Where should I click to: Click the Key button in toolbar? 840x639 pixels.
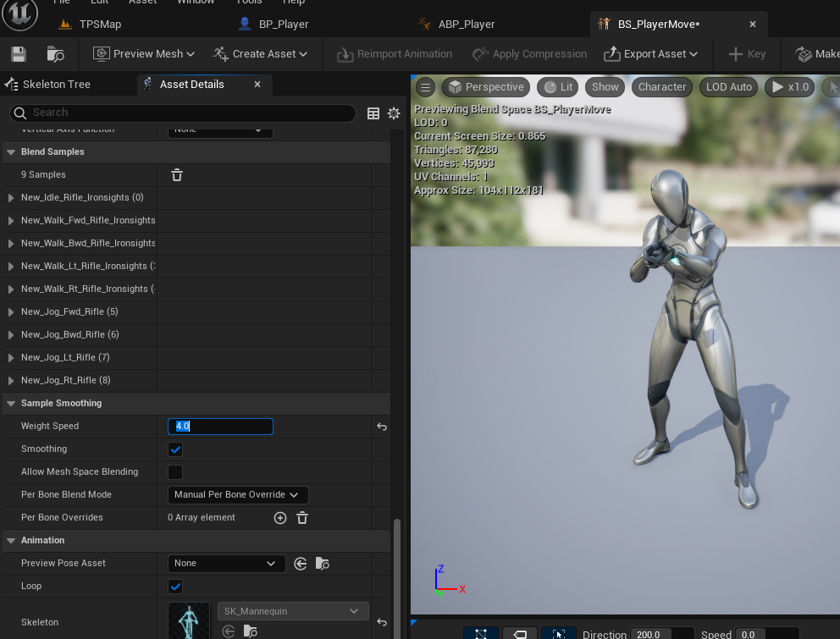(748, 54)
